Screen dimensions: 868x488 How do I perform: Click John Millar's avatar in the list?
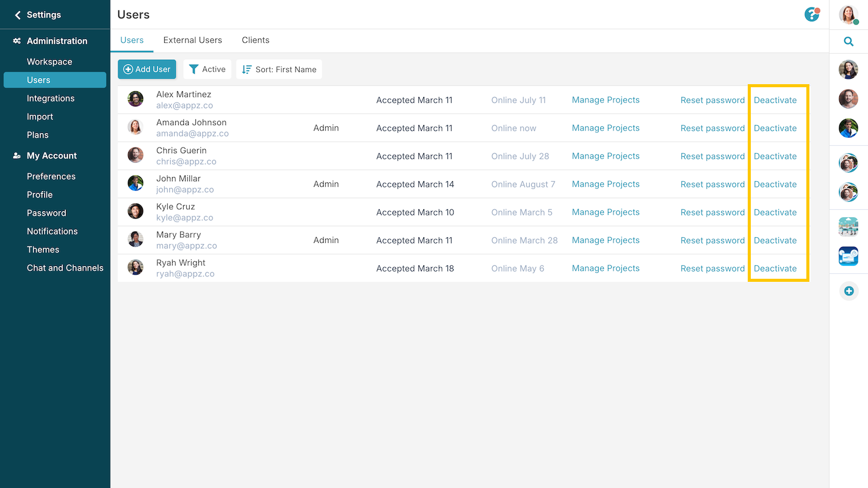pyautogui.click(x=136, y=183)
